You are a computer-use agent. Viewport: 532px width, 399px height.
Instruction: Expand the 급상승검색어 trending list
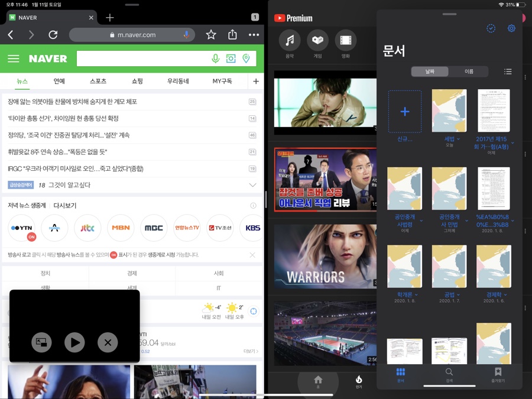tap(253, 185)
